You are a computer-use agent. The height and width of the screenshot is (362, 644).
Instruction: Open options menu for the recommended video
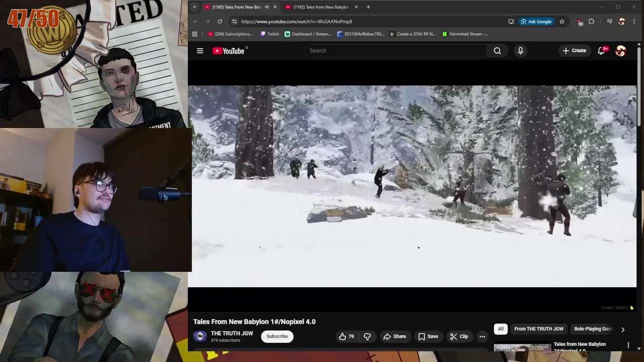(628, 345)
